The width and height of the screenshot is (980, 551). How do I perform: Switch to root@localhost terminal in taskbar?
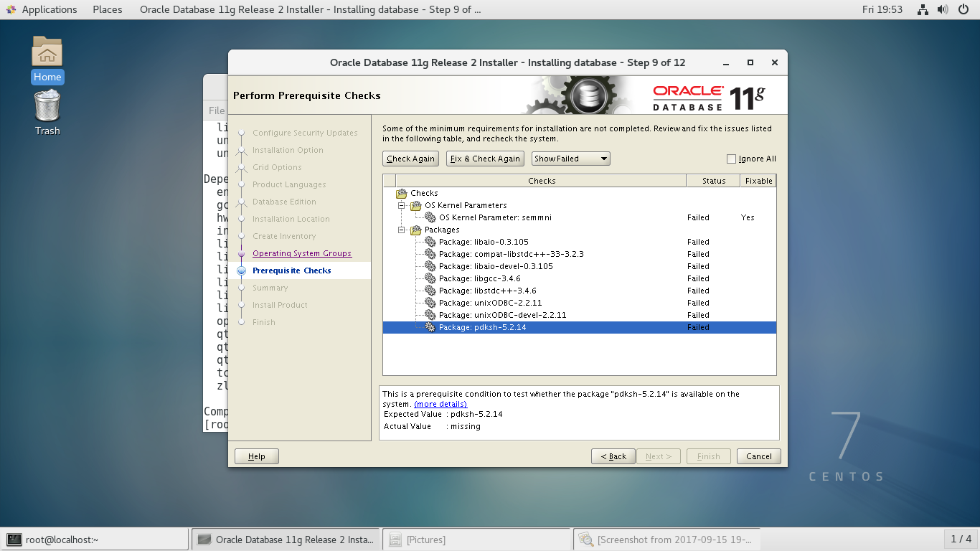[95, 540]
